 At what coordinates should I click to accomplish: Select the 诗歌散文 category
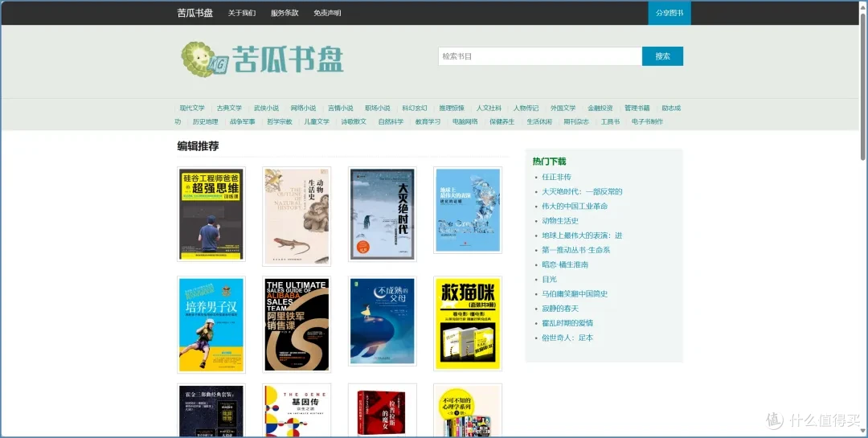click(354, 122)
